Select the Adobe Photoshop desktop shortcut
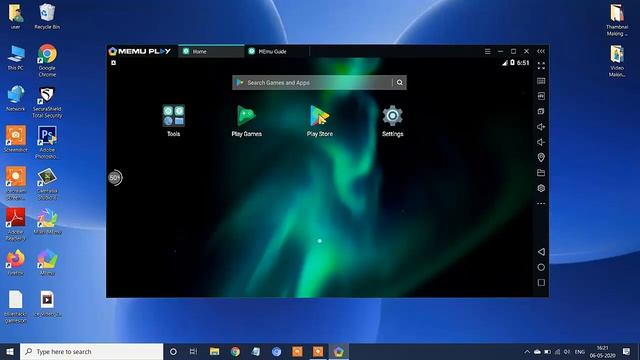This screenshot has width=640, height=360. tap(47, 142)
